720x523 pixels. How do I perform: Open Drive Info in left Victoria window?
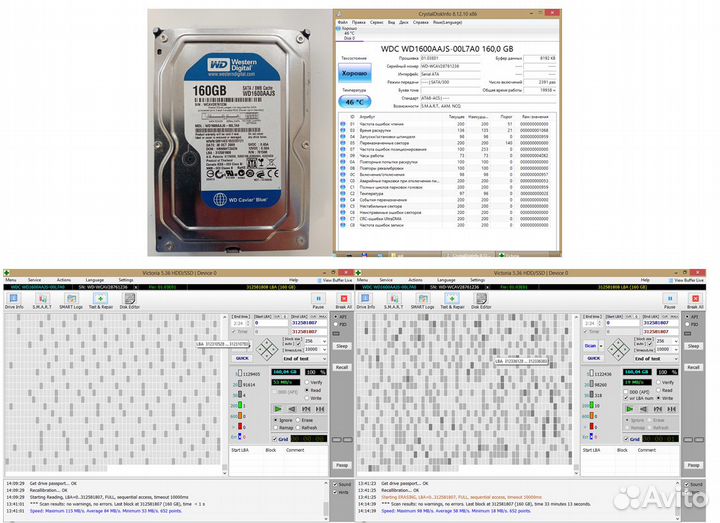14,300
